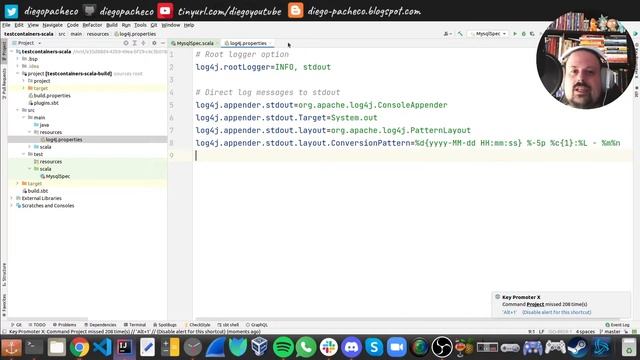The image size is (640, 360).
Task: Collapse the project [testcontainers-scala-build] node
Action: [x=18, y=73]
